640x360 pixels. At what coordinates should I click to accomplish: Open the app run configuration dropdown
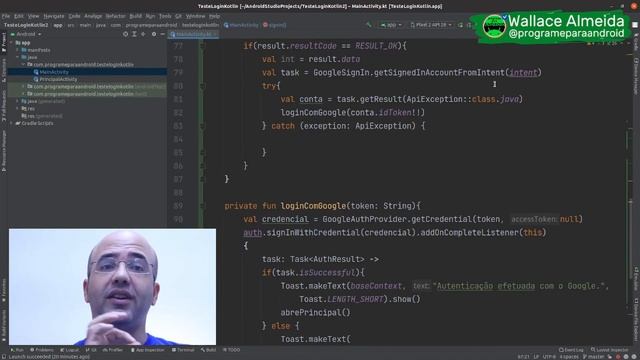[391, 25]
